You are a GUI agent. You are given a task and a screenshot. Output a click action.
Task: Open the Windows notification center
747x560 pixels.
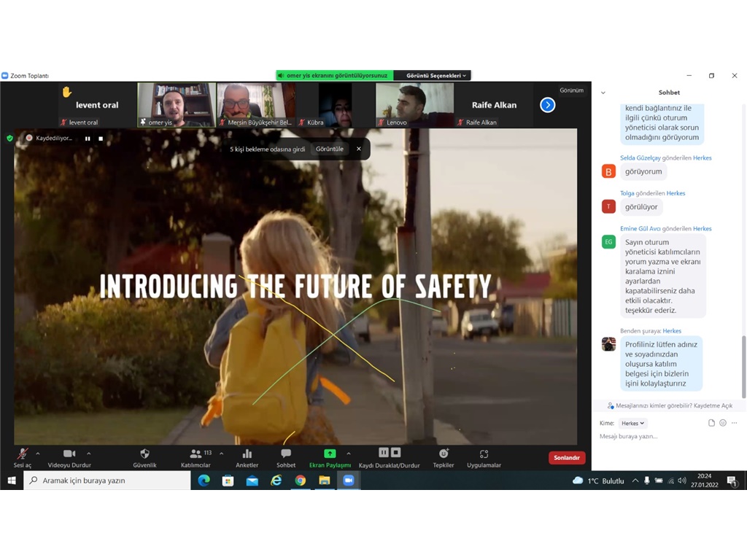pyautogui.click(x=732, y=481)
